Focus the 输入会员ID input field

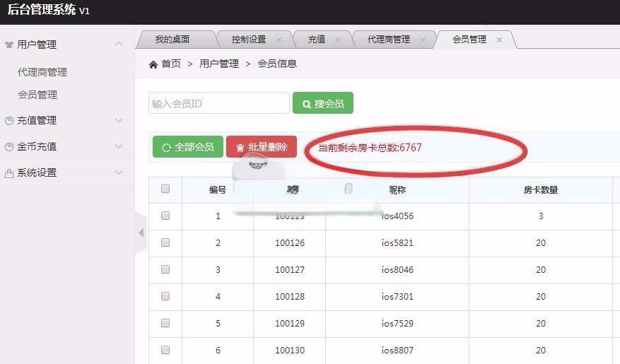point(218,103)
